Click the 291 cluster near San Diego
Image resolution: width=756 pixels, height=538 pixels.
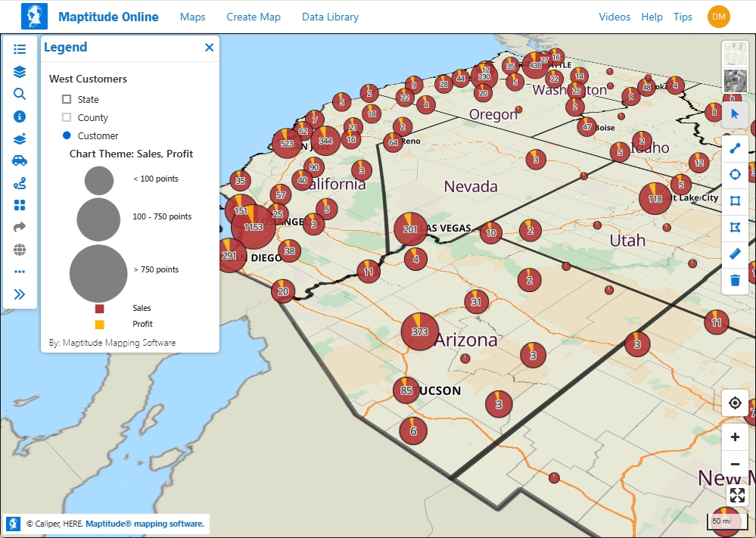pyautogui.click(x=229, y=255)
